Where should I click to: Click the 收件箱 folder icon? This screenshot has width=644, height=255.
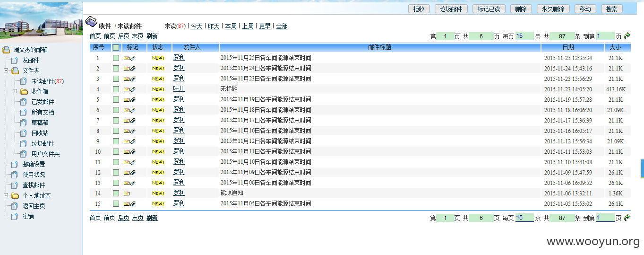[24, 91]
